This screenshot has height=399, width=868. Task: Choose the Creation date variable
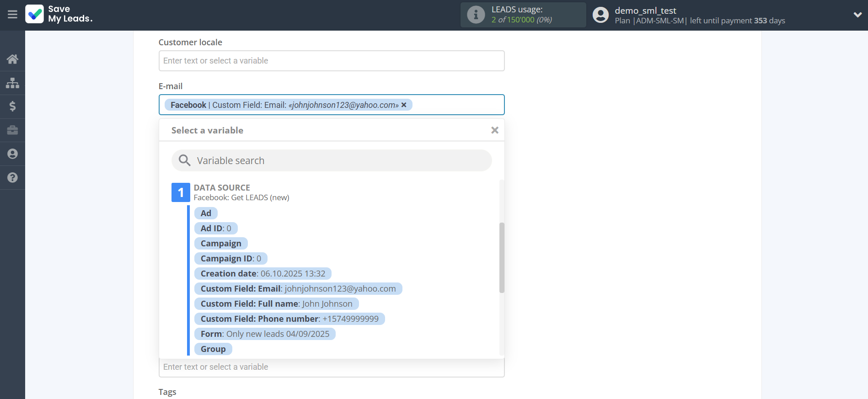pos(263,274)
